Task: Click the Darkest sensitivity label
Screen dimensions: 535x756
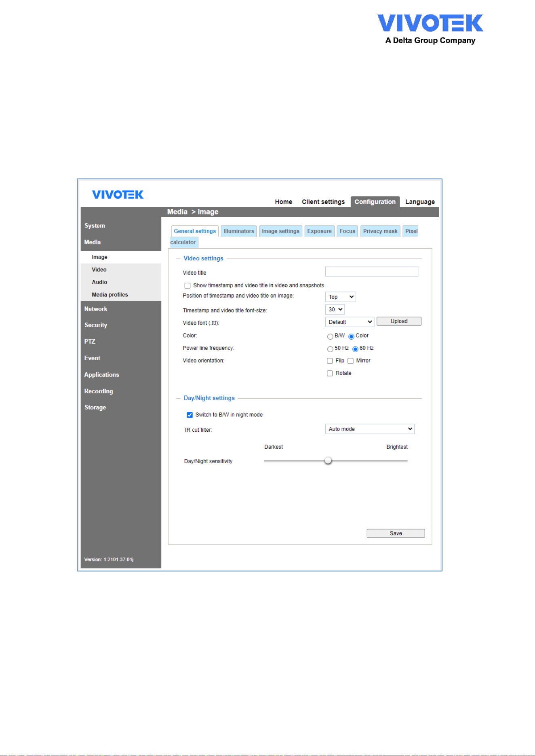Action: (x=274, y=447)
